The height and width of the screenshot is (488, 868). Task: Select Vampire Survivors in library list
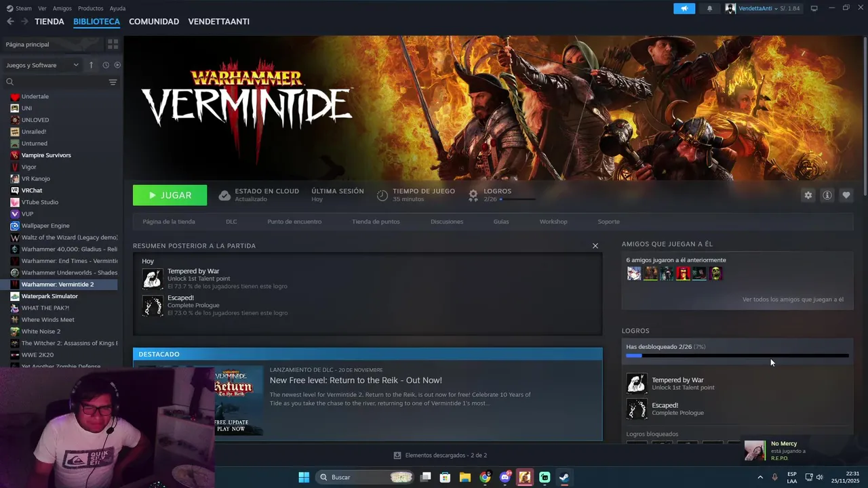(46, 155)
